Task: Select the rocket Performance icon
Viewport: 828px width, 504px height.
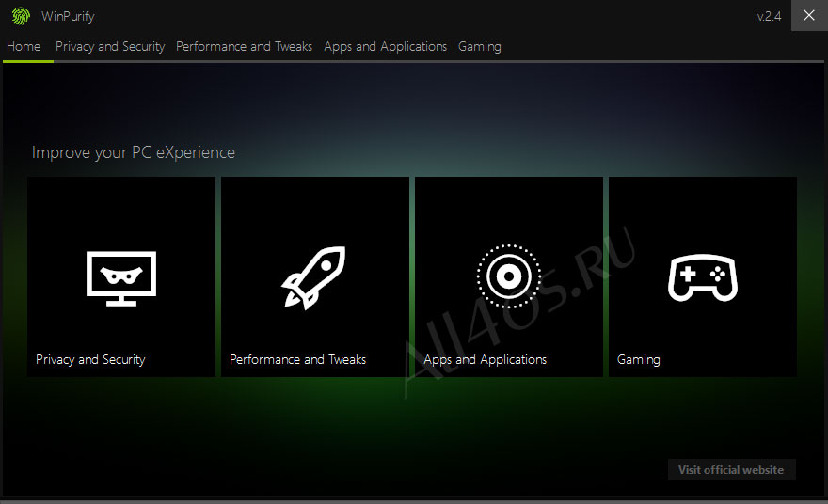Action: pyautogui.click(x=313, y=277)
